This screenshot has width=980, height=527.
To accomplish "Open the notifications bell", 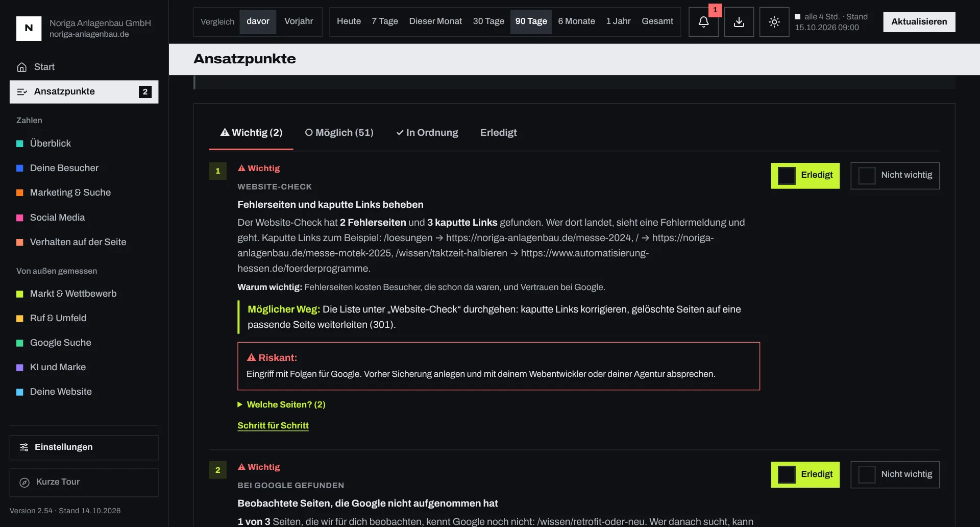I will 703,22.
